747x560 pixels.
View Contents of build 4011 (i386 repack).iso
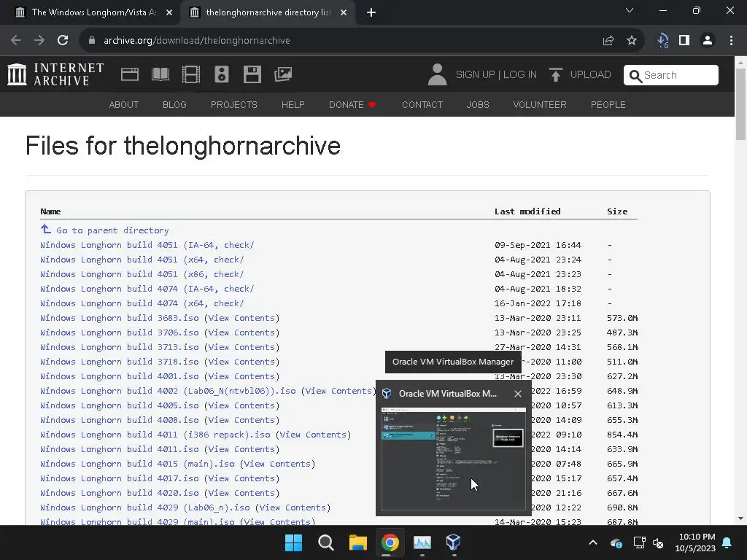click(x=313, y=435)
